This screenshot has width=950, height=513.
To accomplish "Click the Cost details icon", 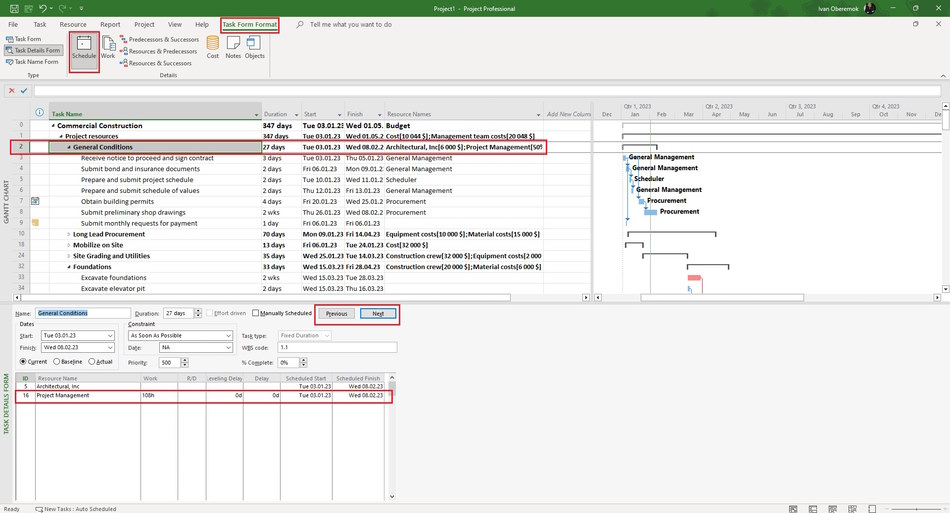I will 213,47.
